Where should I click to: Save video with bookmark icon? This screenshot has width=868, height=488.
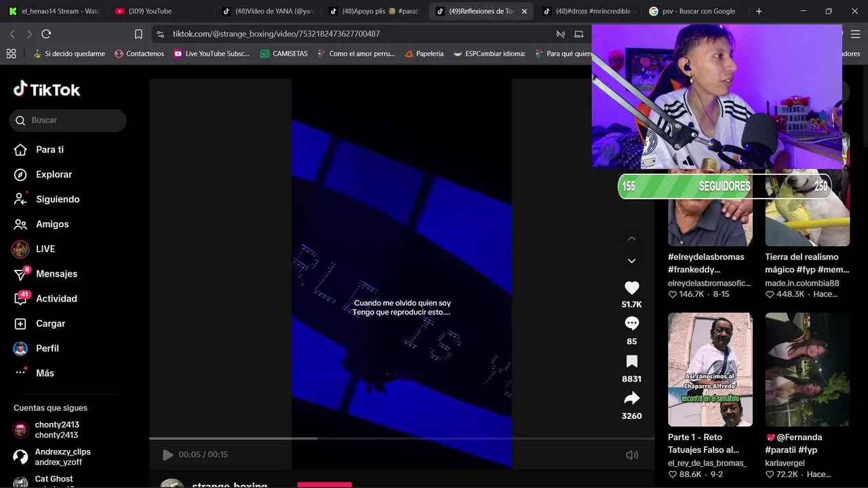tap(631, 361)
